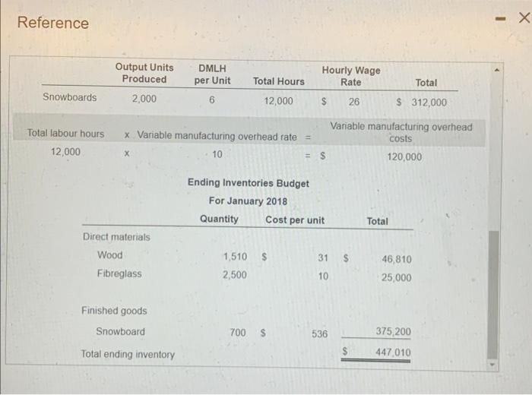
Task: Click the Snowboards row label
Action: pyautogui.click(x=70, y=97)
